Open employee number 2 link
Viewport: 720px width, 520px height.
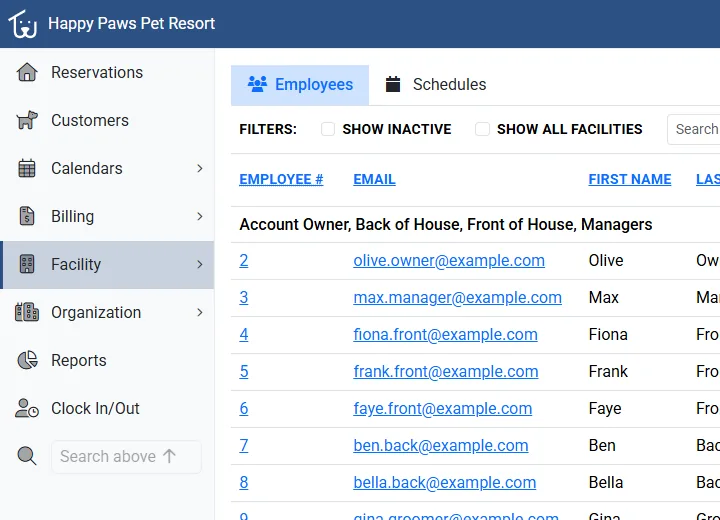pos(244,260)
